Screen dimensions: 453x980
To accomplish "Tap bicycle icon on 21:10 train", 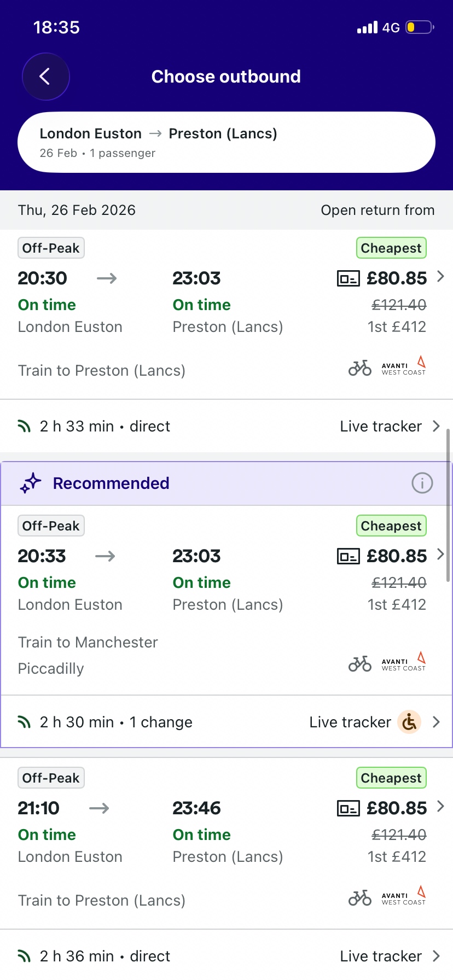I will [x=360, y=898].
